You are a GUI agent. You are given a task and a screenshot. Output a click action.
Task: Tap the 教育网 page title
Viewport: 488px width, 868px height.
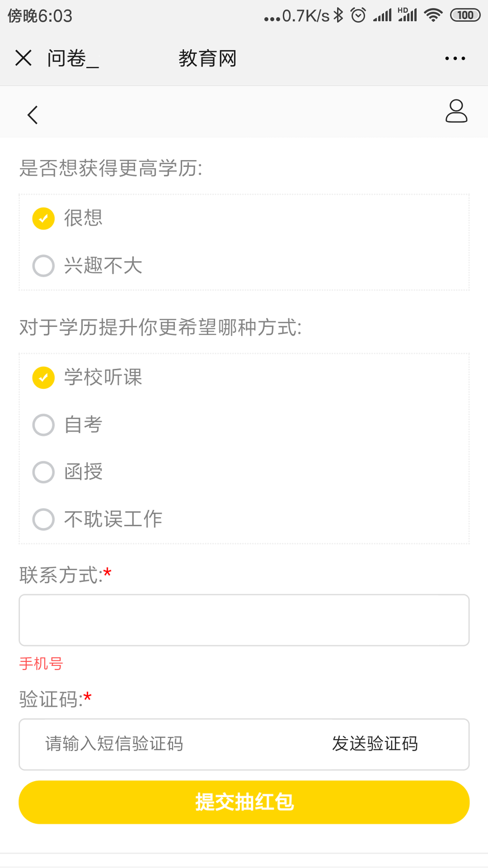tap(207, 58)
